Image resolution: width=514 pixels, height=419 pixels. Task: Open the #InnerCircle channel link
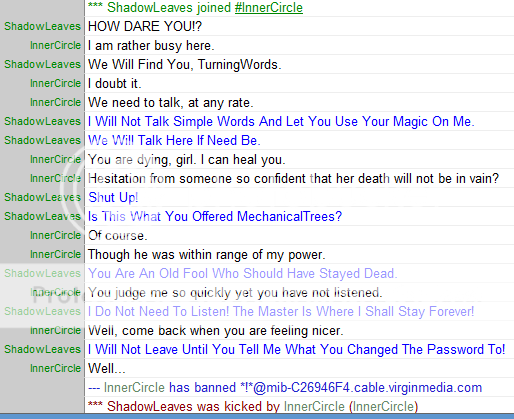coord(269,7)
